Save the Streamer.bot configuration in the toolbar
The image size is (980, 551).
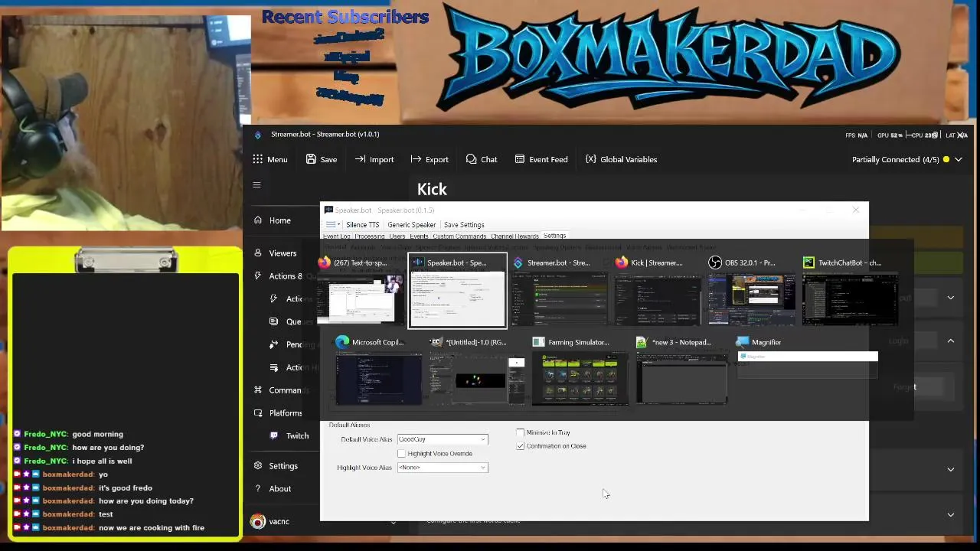pyautogui.click(x=322, y=159)
